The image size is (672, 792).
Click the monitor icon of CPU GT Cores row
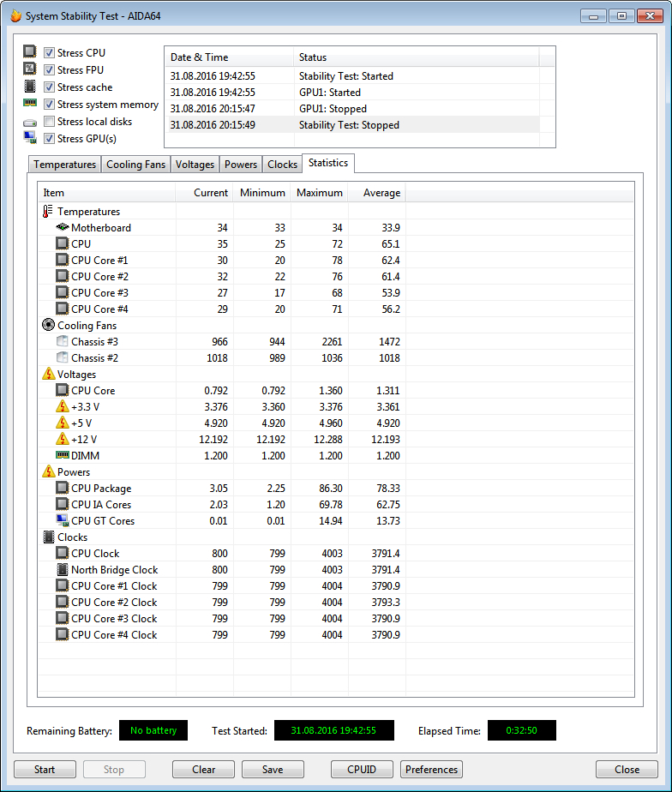[63, 520]
